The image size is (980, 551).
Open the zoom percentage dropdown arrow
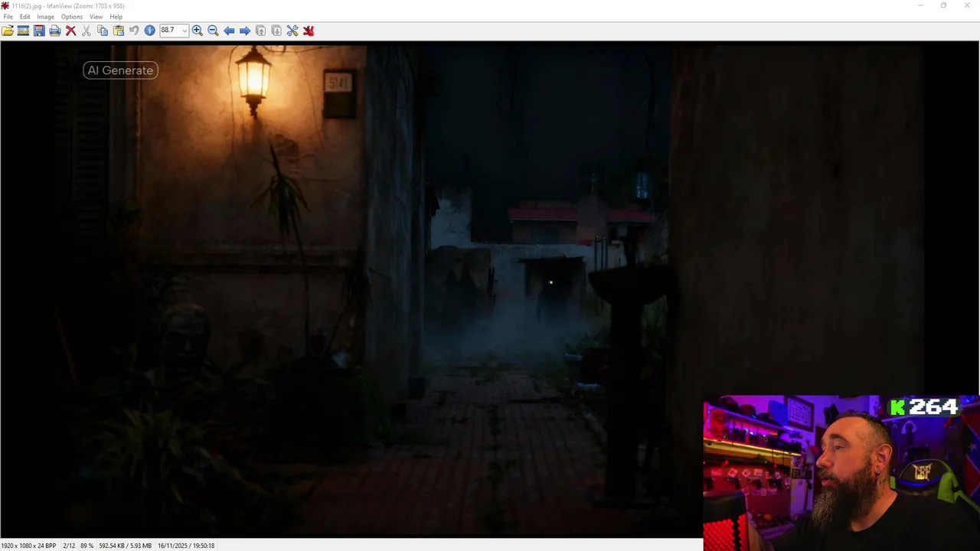[185, 31]
